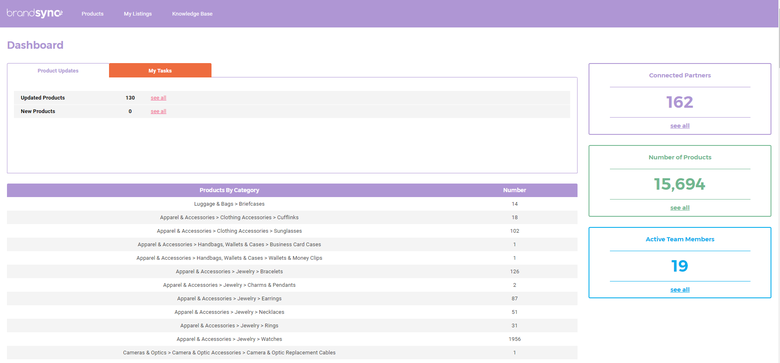
Task: Select the Luggage & Bags > Briefcases row
Action: pos(292,204)
